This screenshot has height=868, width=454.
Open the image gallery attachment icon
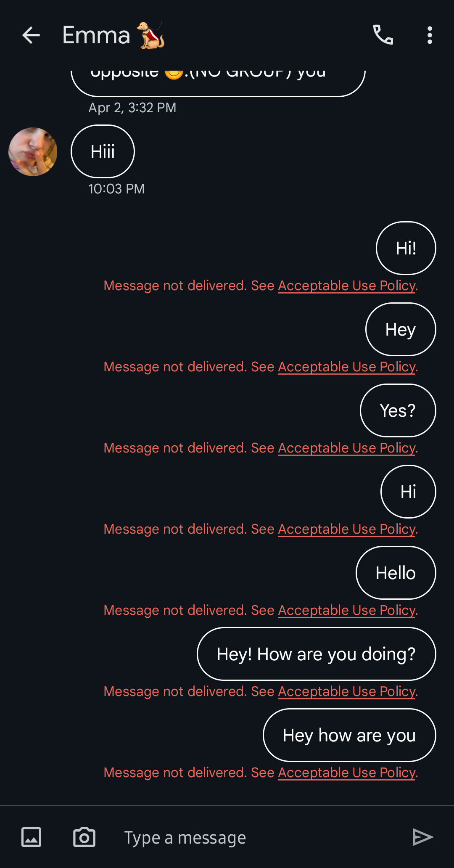click(x=31, y=837)
